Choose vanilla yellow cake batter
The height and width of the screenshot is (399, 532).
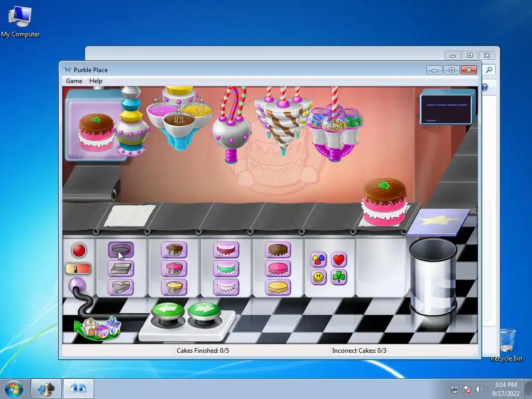[x=174, y=287]
